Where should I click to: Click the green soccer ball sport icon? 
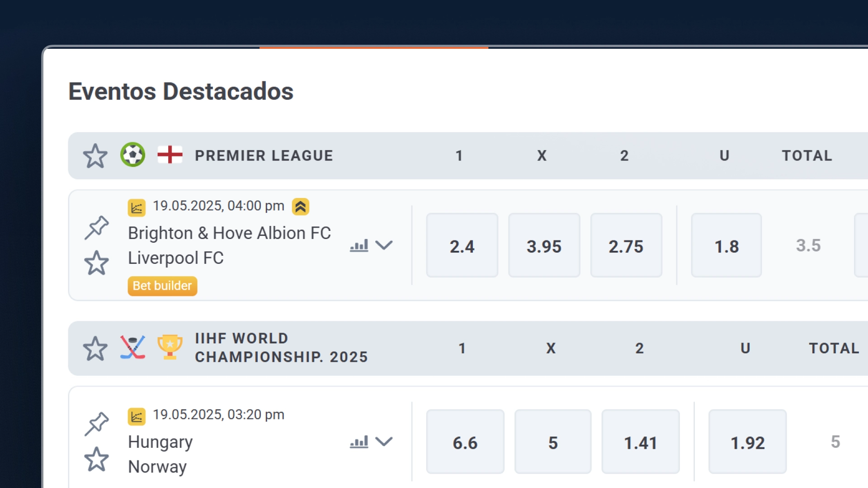[132, 155]
